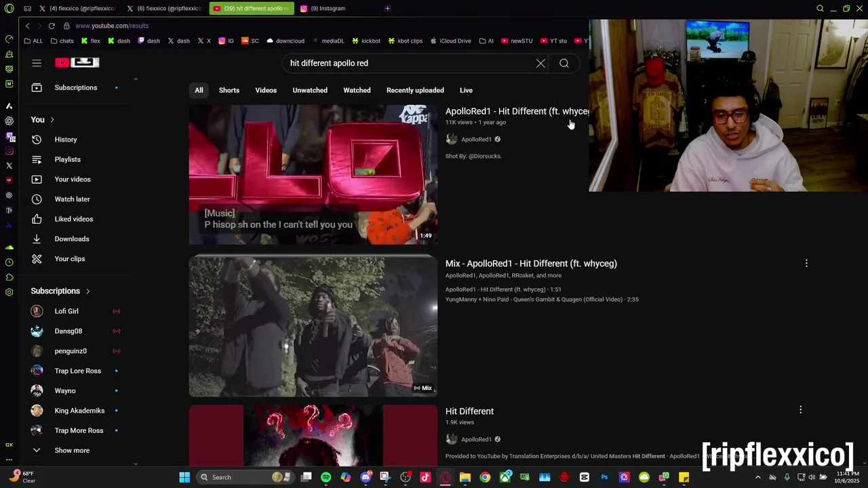Select the Recently uploaded filter chip
This screenshot has height=488, width=868.
pos(415,90)
